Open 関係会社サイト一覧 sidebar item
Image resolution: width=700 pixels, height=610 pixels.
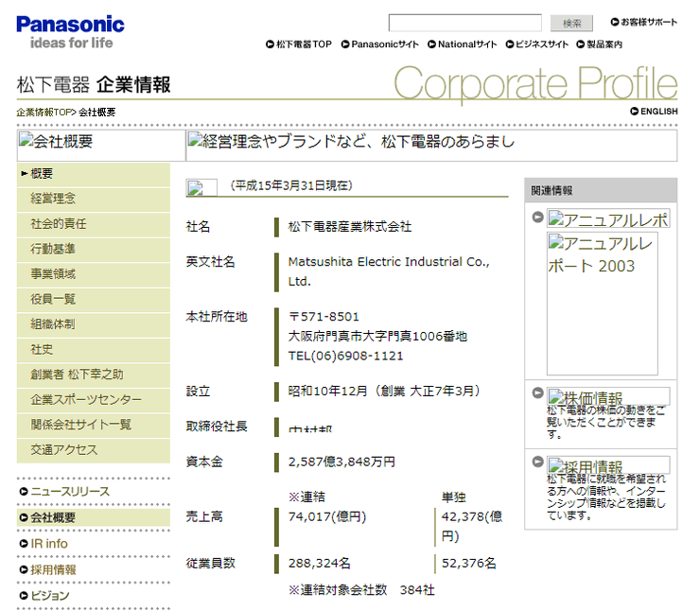pyautogui.click(x=94, y=425)
